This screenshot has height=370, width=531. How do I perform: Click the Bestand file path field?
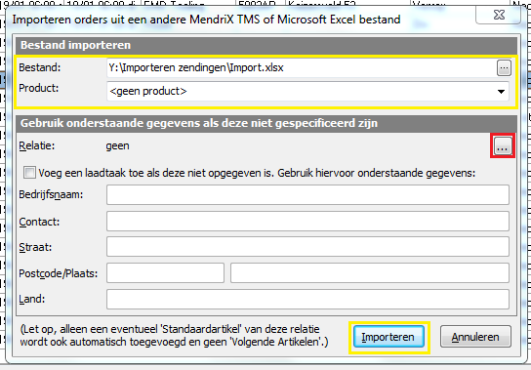(x=301, y=68)
